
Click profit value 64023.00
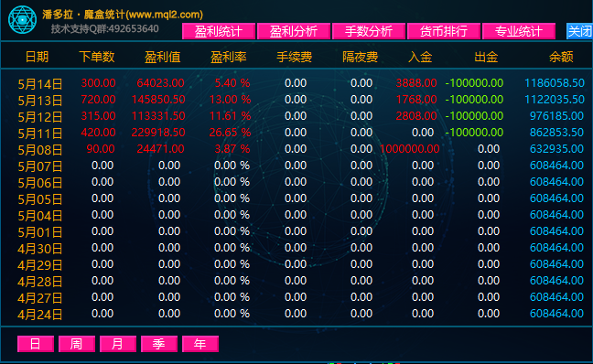point(160,83)
